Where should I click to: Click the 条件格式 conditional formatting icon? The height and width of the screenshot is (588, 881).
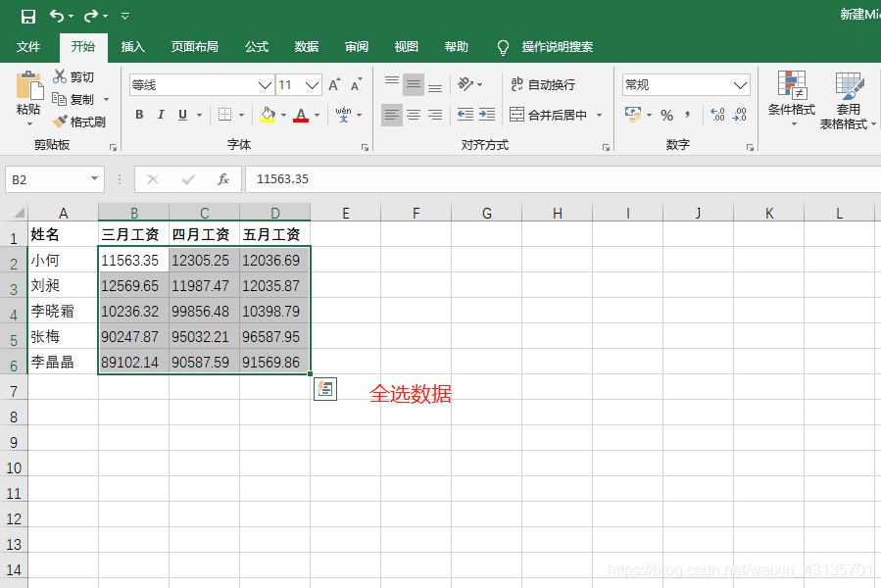[x=792, y=85]
